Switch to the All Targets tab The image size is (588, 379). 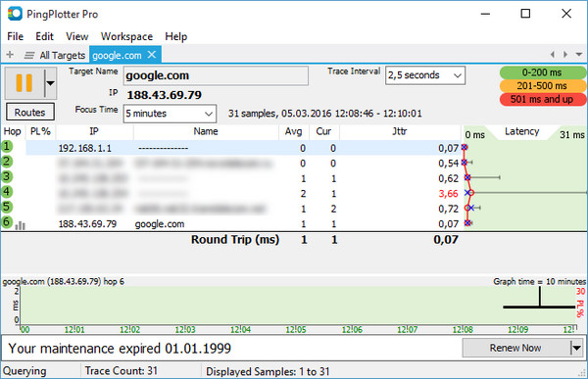55,55
